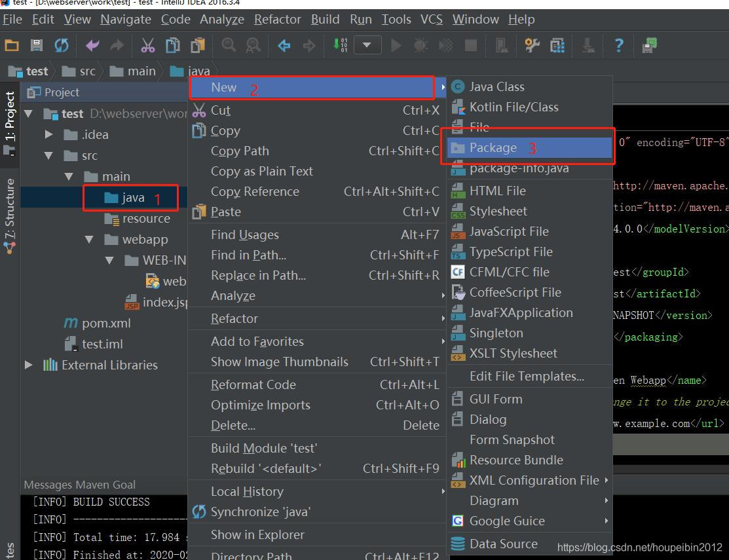Image resolution: width=729 pixels, height=560 pixels.
Task: Collapse the WEB-INF folder node
Action: [x=110, y=260]
